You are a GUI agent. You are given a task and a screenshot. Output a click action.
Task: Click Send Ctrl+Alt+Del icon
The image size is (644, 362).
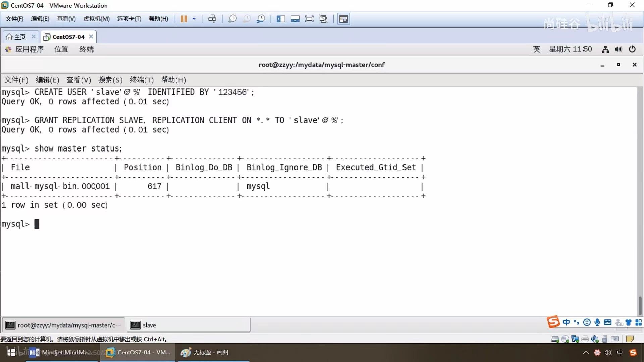[212, 19]
